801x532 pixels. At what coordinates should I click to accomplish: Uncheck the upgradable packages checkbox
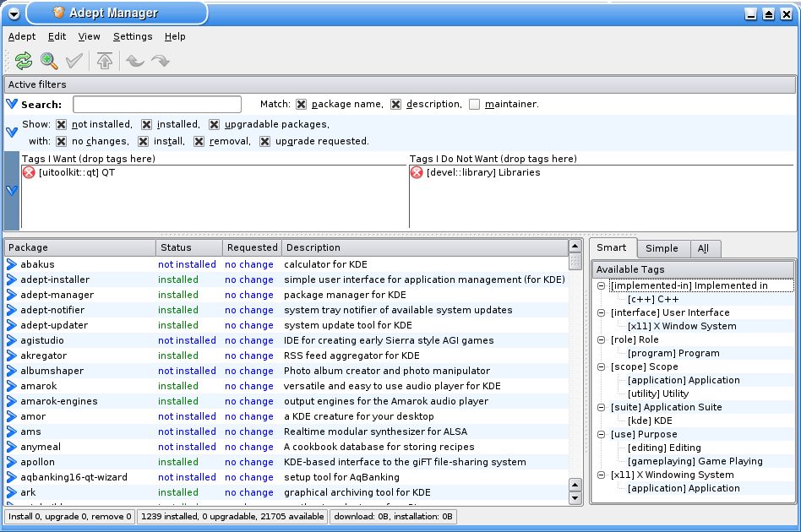214,125
